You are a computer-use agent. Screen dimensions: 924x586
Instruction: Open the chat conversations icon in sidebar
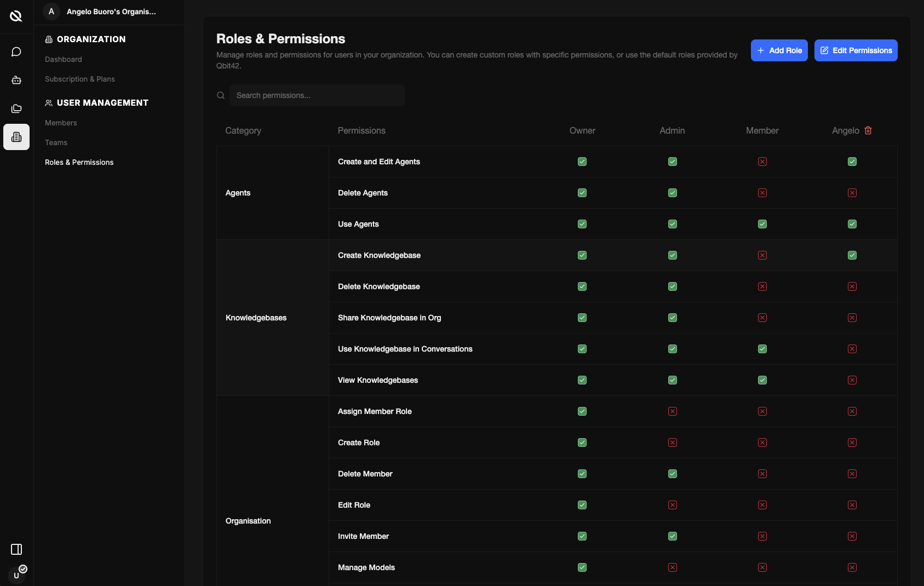click(x=16, y=51)
